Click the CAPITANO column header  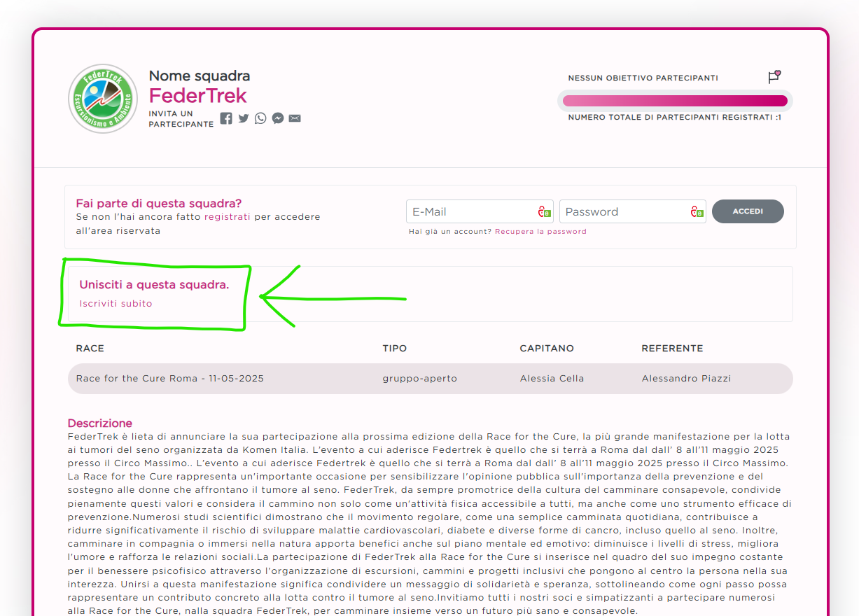tap(547, 348)
